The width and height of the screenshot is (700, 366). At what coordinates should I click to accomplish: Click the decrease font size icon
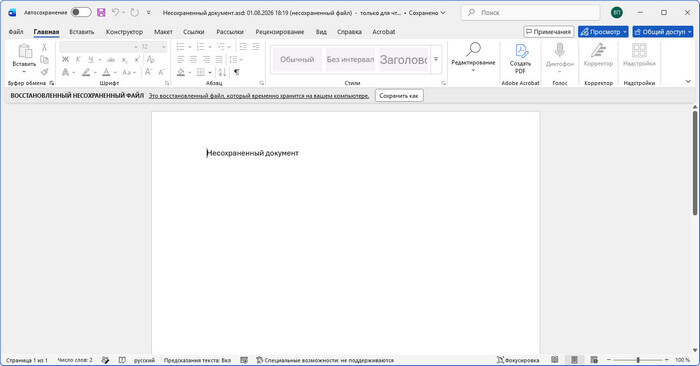tap(161, 72)
